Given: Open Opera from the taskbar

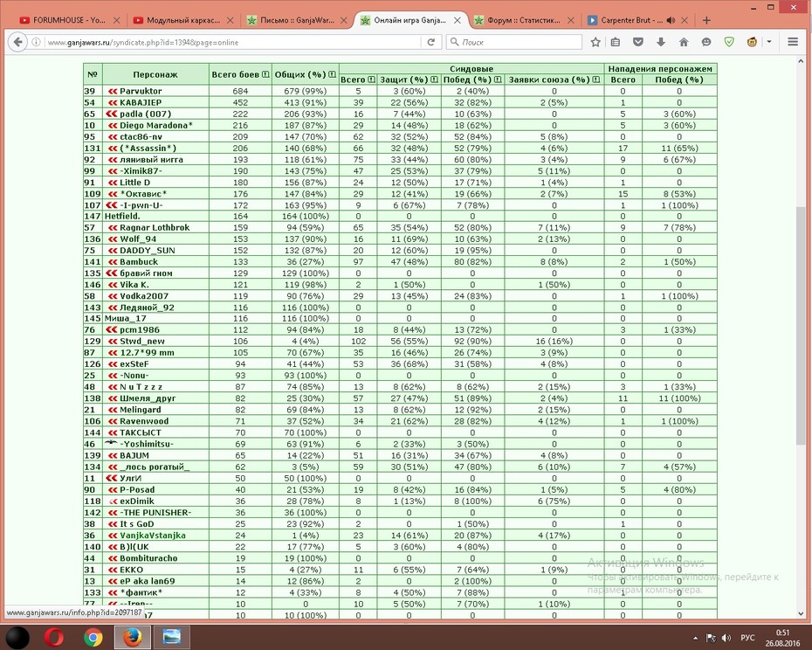Looking at the screenshot, I should coord(54,637).
